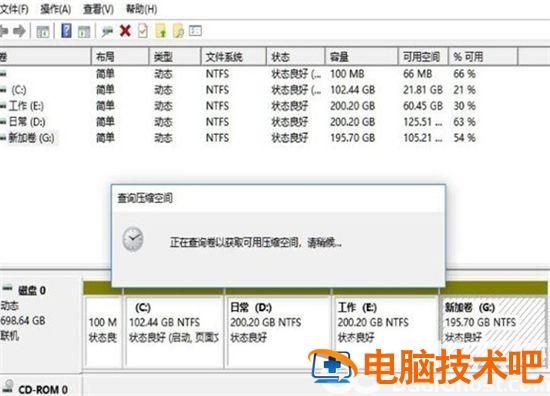Screen dimensions: 550x396
Task: Click the folder icon with green arrow
Action: click(161, 31)
